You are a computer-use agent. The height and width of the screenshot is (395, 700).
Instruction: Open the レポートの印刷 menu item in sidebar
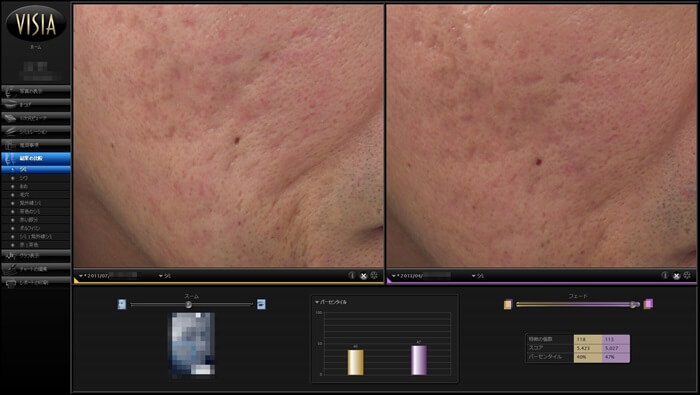tap(36, 283)
